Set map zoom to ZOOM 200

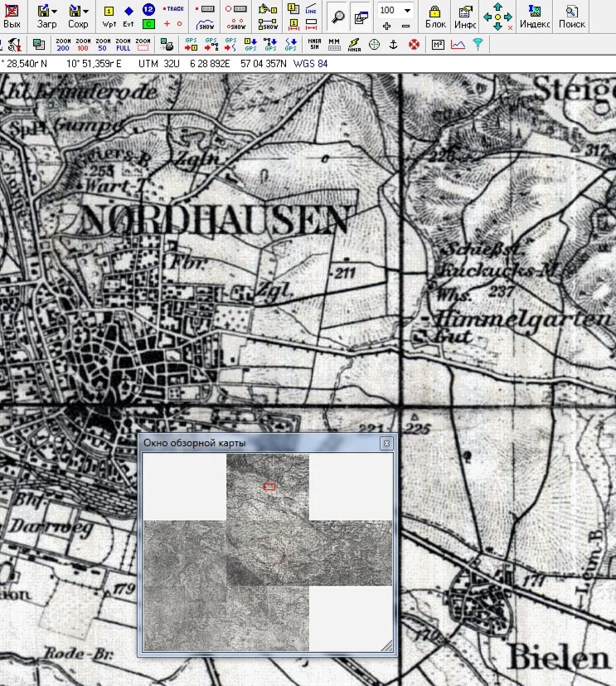63,44
